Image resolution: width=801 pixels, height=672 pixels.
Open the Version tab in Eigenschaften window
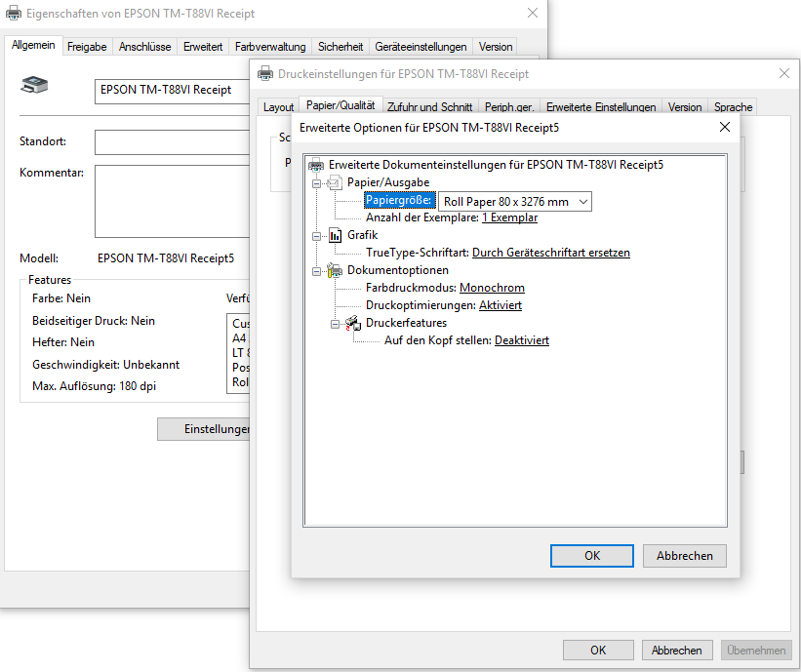pyautogui.click(x=496, y=47)
